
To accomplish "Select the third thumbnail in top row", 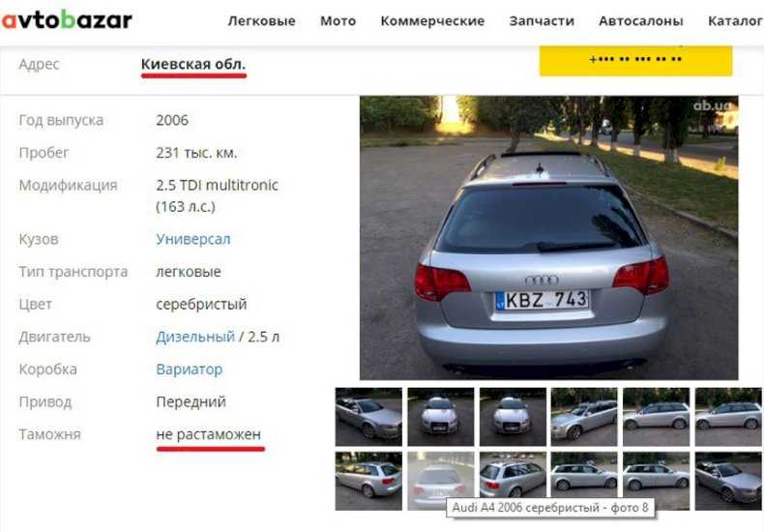I will point(513,417).
